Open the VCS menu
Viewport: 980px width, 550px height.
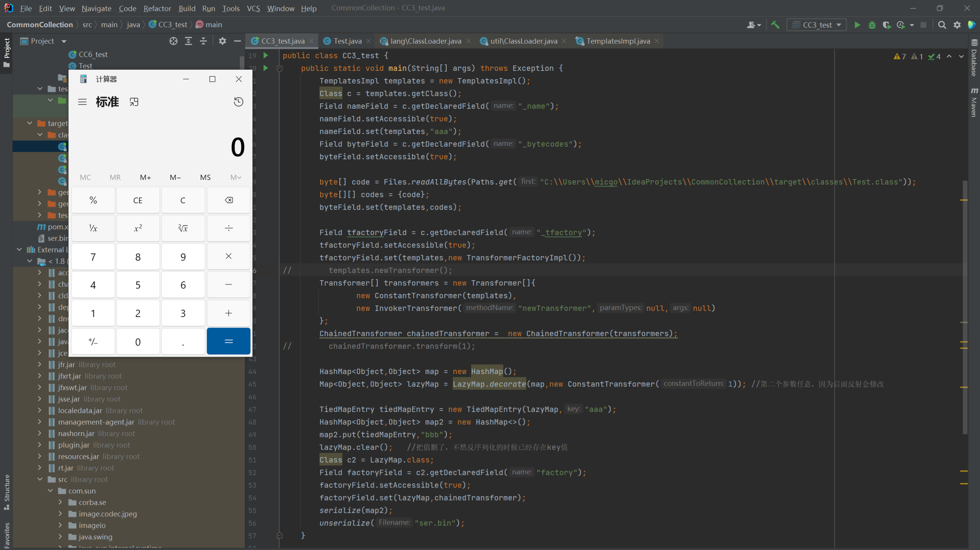253,8
